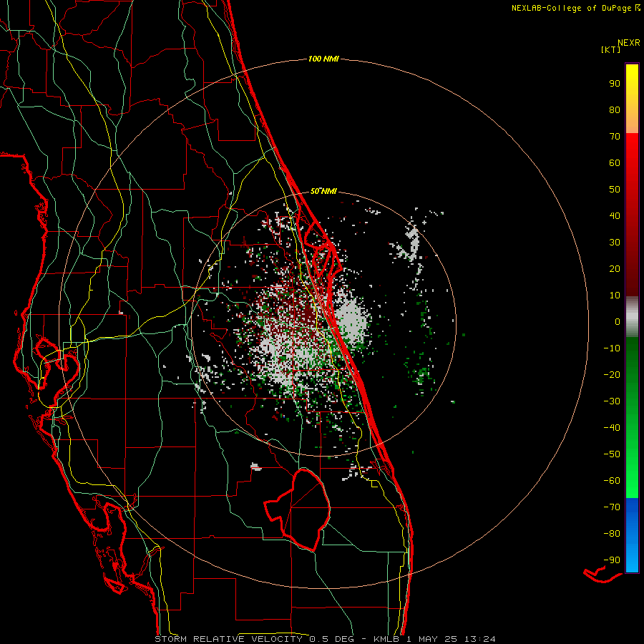Select the -80 value on velocity scale

[612, 534]
